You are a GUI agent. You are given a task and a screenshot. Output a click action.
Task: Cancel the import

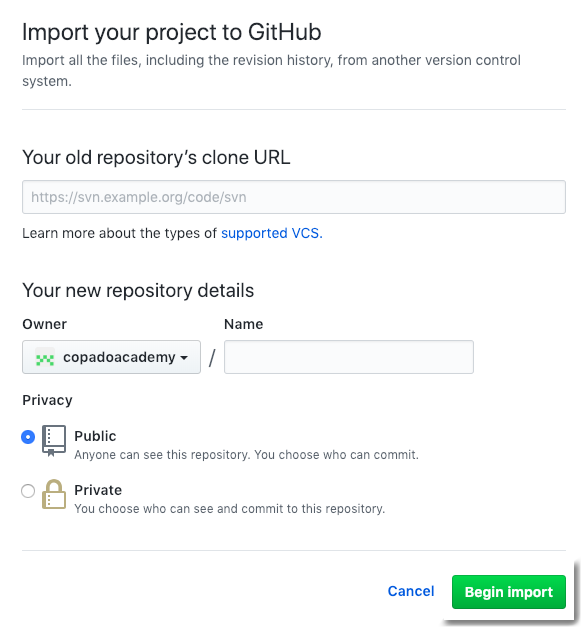click(411, 591)
